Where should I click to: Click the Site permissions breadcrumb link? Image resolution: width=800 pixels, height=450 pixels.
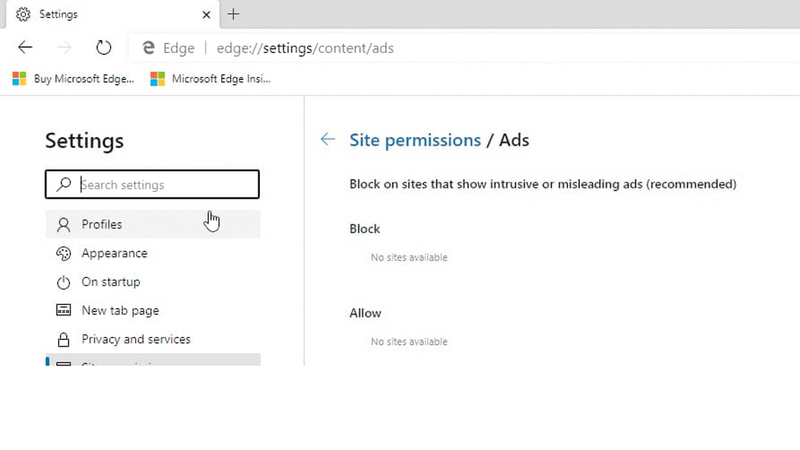415,140
